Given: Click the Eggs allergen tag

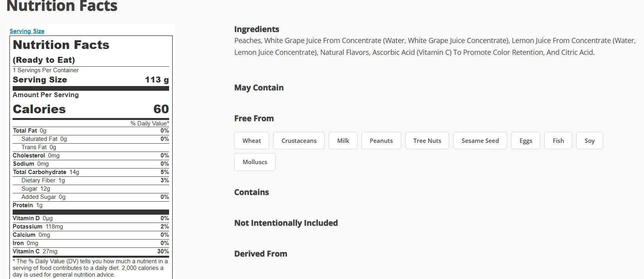Looking at the screenshot, I should pos(526,140).
